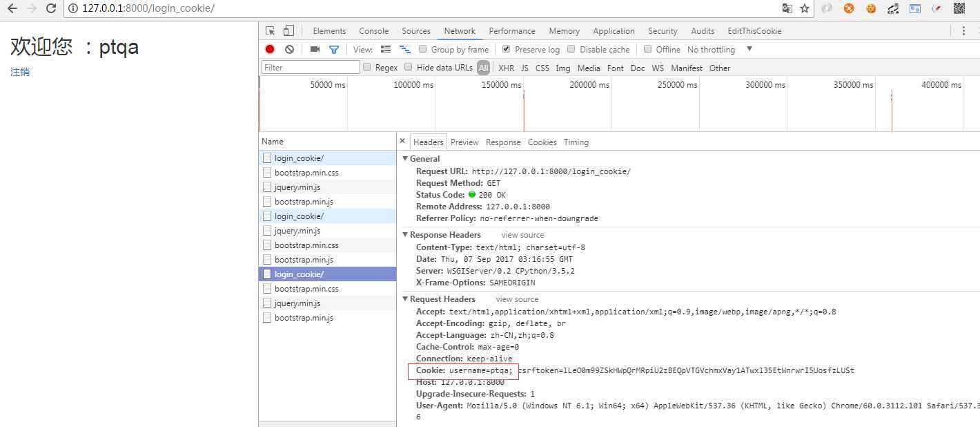Switch to the Sources tab
The image size is (980, 427).
point(416,31)
